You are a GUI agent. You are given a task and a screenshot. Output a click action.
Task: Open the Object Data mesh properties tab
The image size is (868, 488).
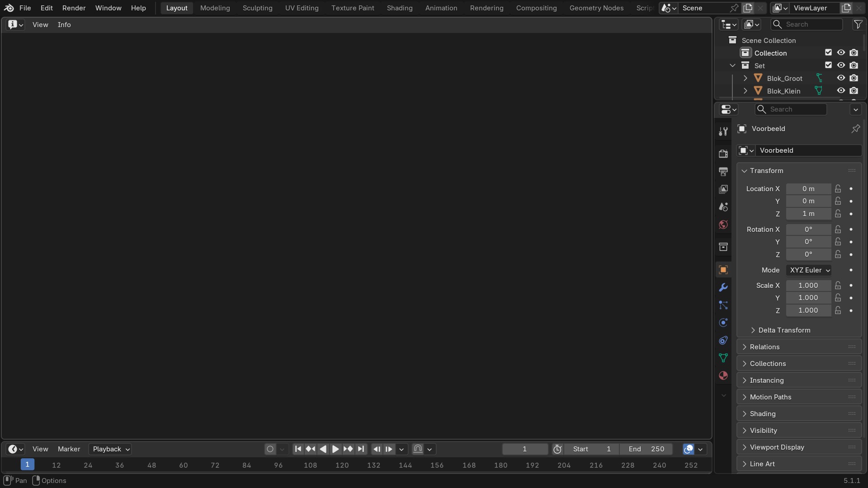[723, 358]
